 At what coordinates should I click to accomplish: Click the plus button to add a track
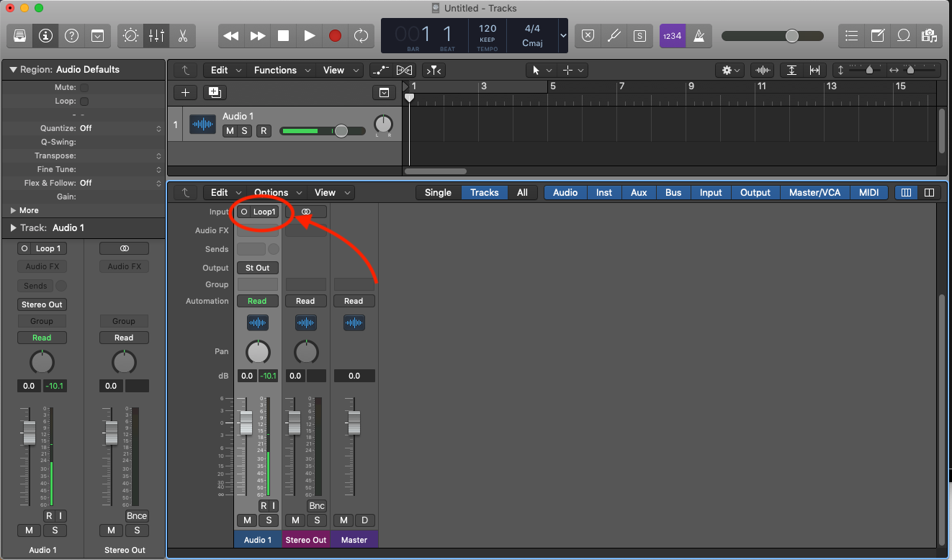tap(185, 92)
